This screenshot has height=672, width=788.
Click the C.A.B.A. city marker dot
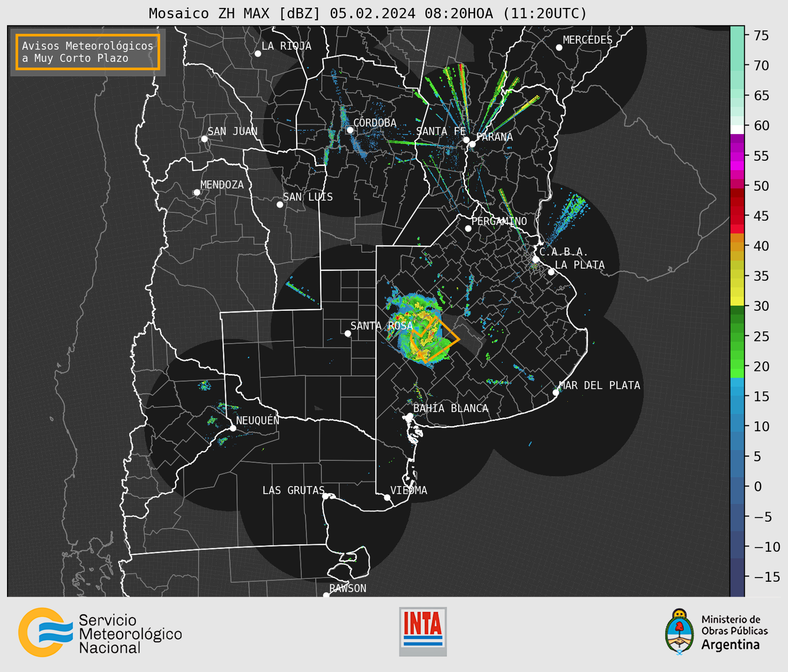(536, 259)
